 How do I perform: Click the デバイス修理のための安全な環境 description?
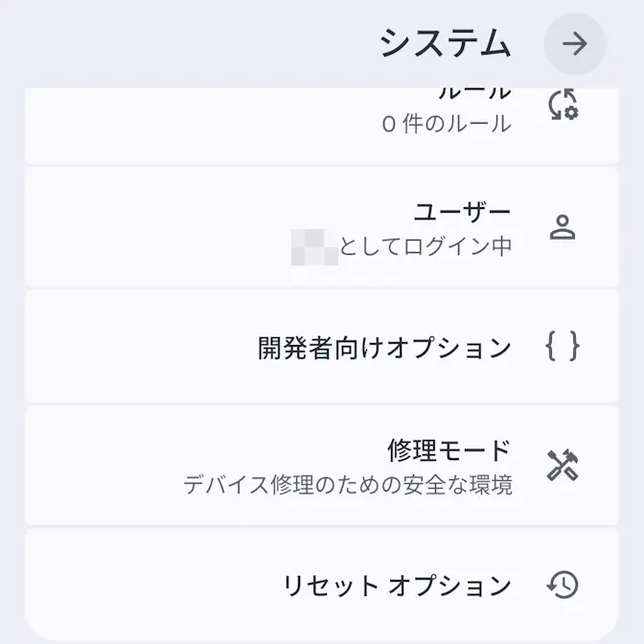point(348,484)
